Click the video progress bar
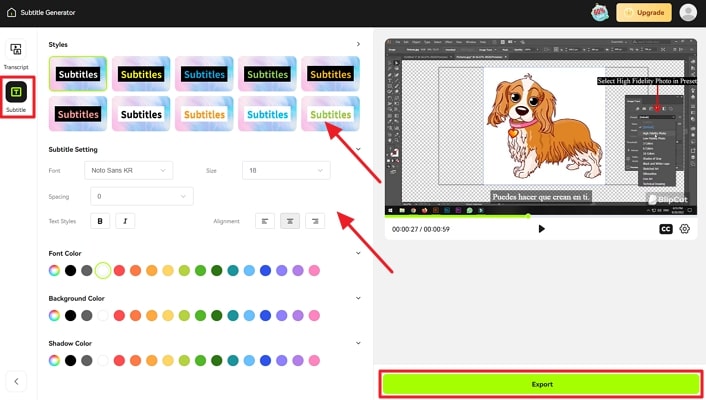 pos(541,216)
